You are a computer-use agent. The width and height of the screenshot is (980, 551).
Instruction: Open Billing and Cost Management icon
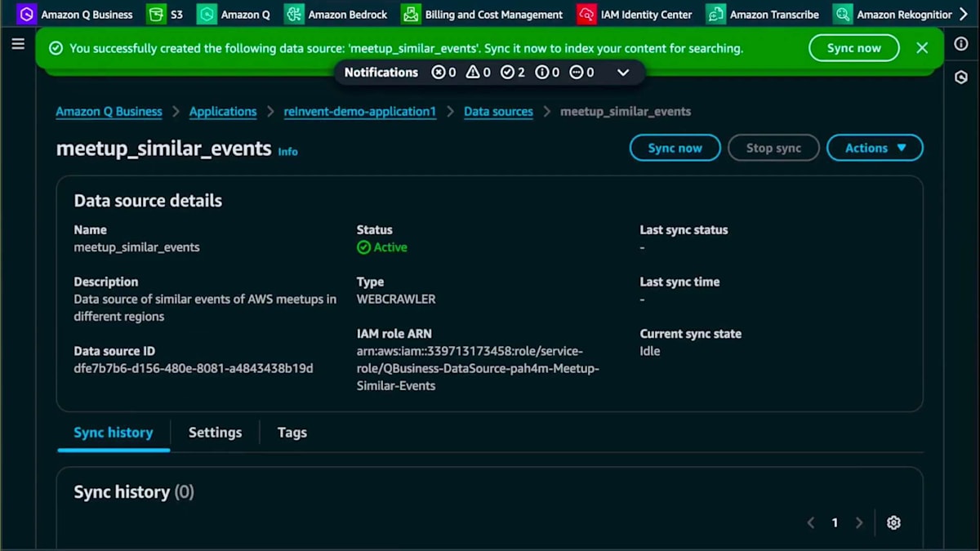(x=411, y=14)
